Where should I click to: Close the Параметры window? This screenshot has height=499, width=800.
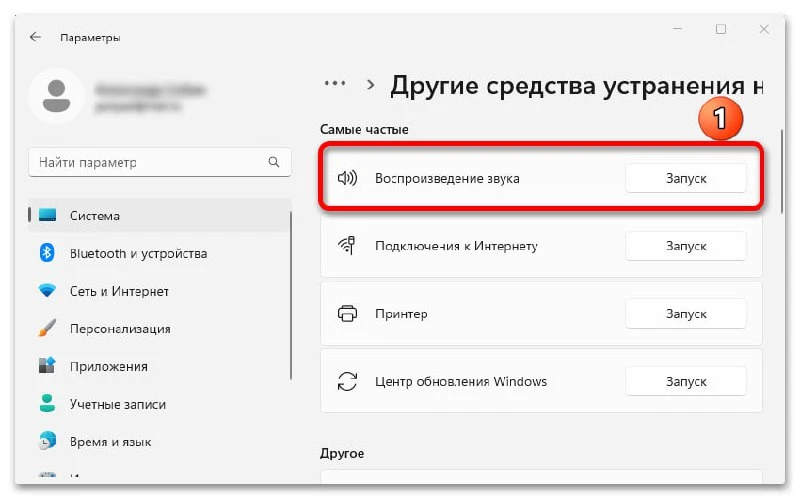[x=764, y=29]
